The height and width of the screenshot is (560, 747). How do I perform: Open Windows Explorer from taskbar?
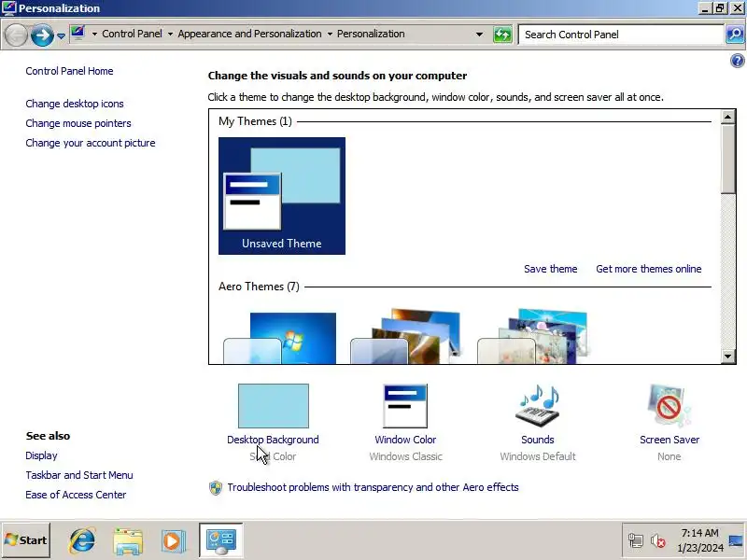128,540
